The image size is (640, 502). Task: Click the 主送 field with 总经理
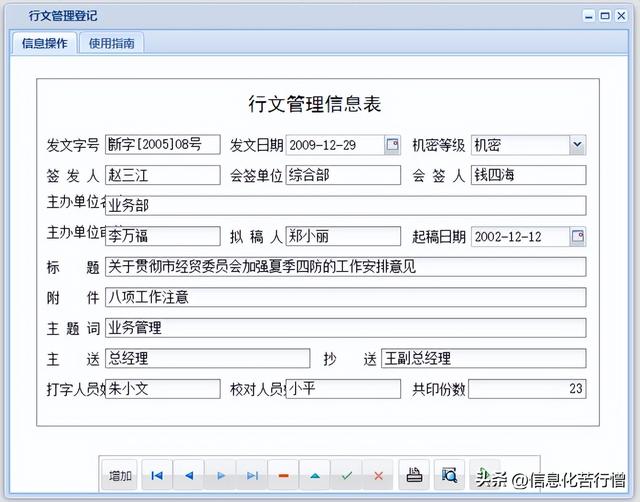tap(208, 359)
